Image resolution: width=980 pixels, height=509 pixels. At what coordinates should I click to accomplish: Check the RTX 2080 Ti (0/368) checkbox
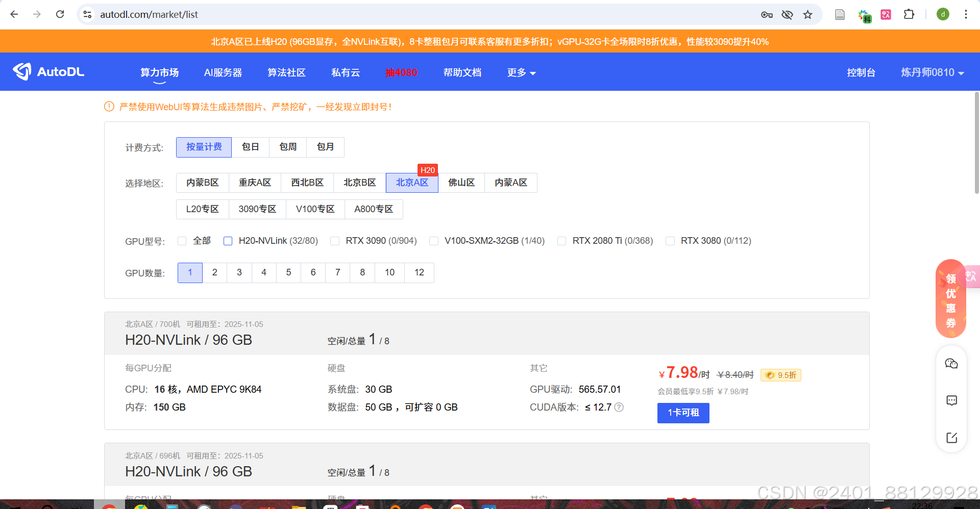tap(561, 241)
